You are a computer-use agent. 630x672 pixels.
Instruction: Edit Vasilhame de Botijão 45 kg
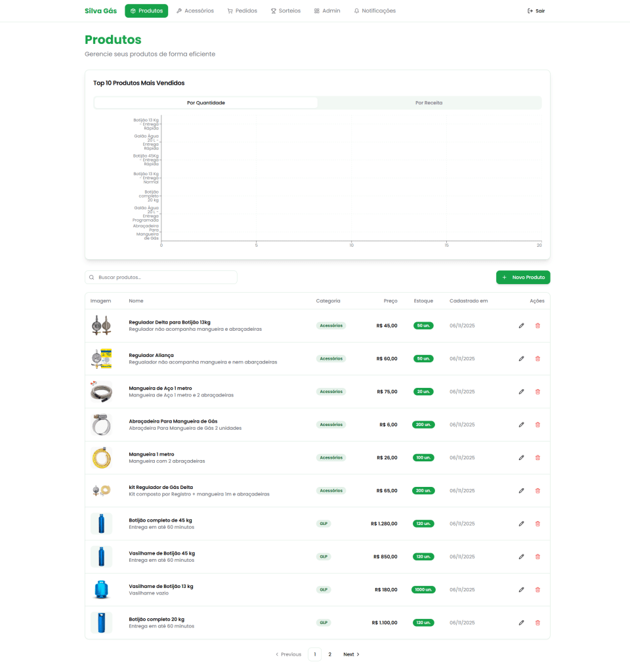pyautogui.click(x=521, y=556)
